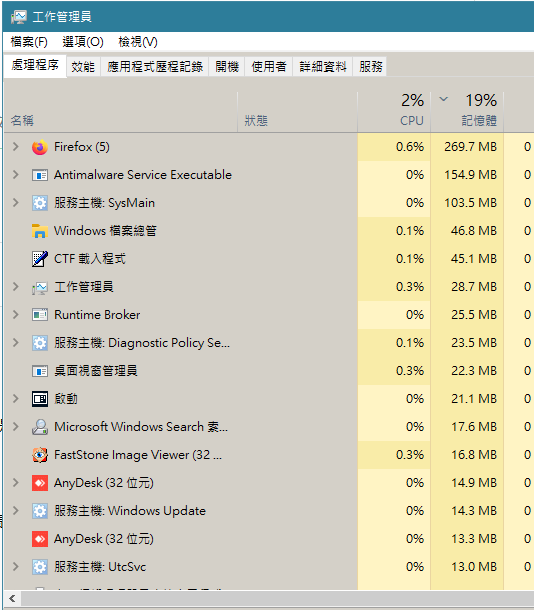Click the Antimalware Service Executable icon

click(40, 175)
